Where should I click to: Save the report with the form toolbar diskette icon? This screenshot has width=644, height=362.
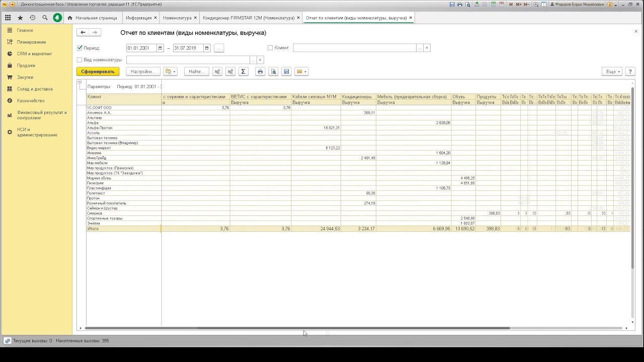[286, 71]
